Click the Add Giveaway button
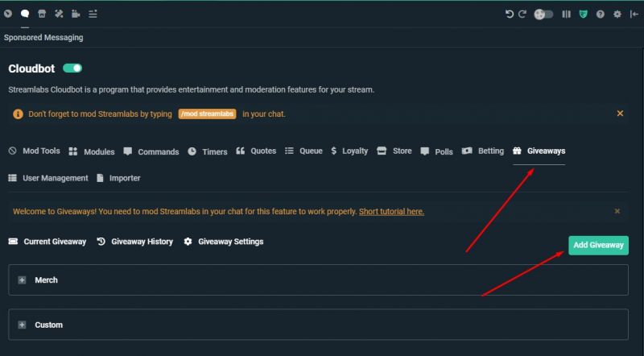644x356 pixels. tap(598, 245)
